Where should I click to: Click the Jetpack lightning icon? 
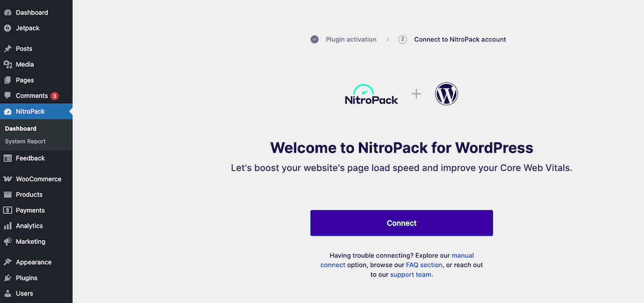tap(8, 28)
